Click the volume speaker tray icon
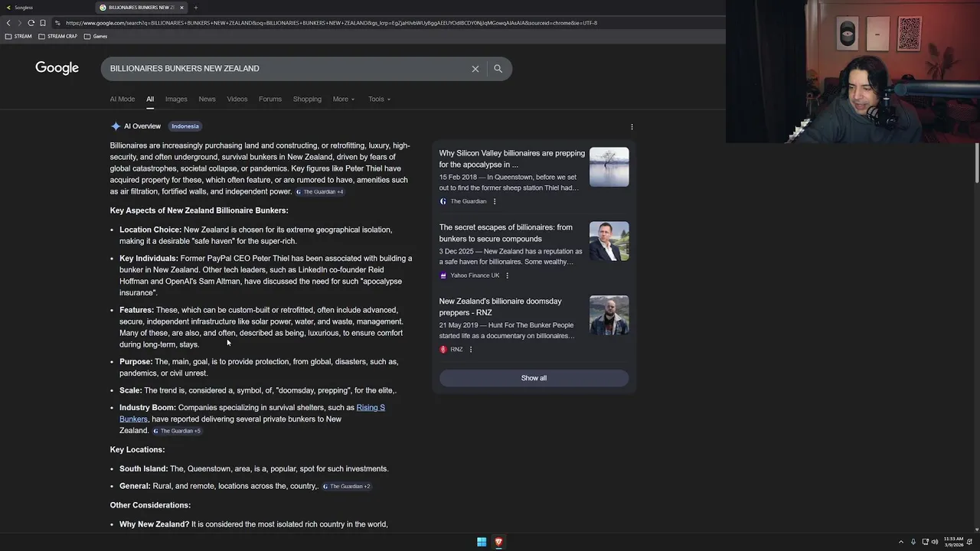 935,542
